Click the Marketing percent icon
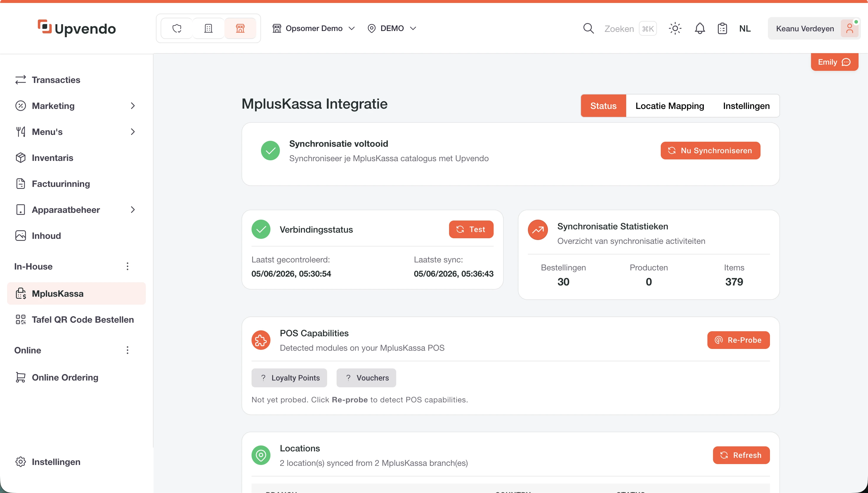Screen dimensions: 868x493 point(21,106)
